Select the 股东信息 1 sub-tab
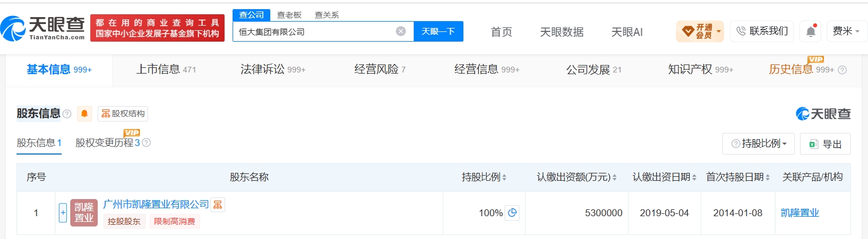The image size is (868, 239). pyautogui.click(x=39, y=143)
